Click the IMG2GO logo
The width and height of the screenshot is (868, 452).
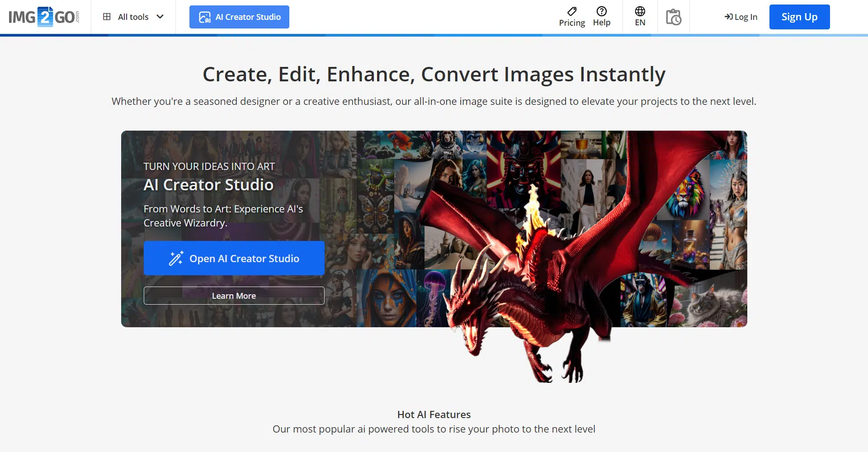tap(44, 17)
